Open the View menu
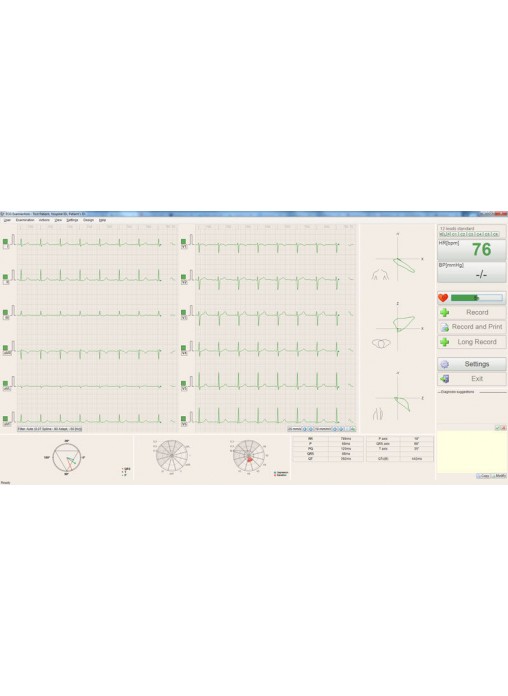 [x=58, y=220]
